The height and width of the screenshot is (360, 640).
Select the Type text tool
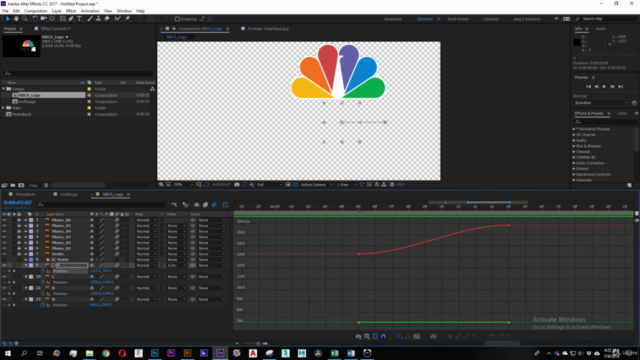[x=80, y=19]
